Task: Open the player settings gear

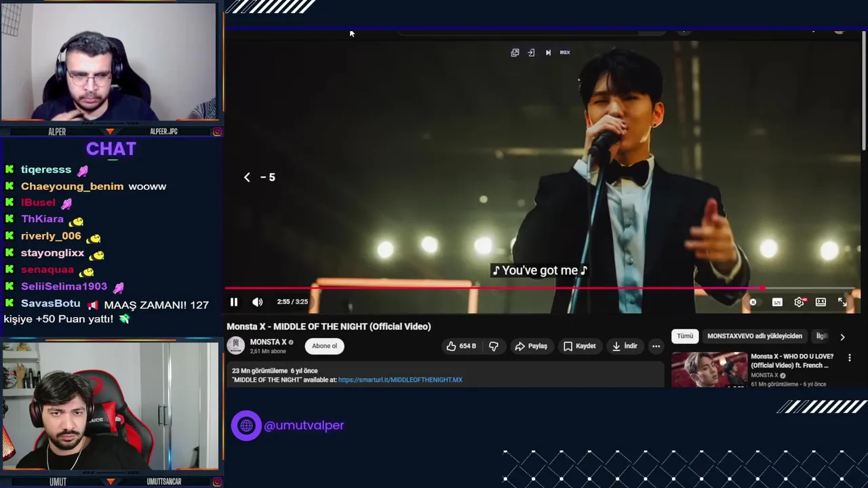Action: click(800, 302)
